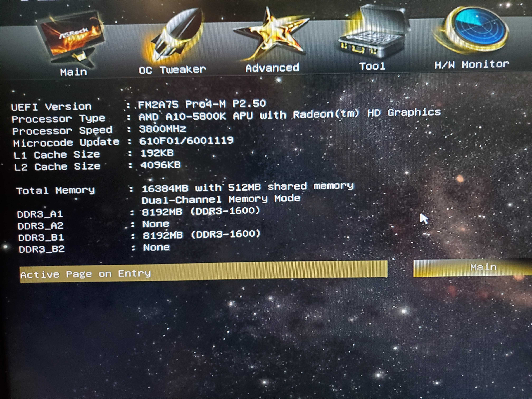Click the DDR3_A1 slot label
Screen dimensions: 532x399
click(x=40, y=214)
